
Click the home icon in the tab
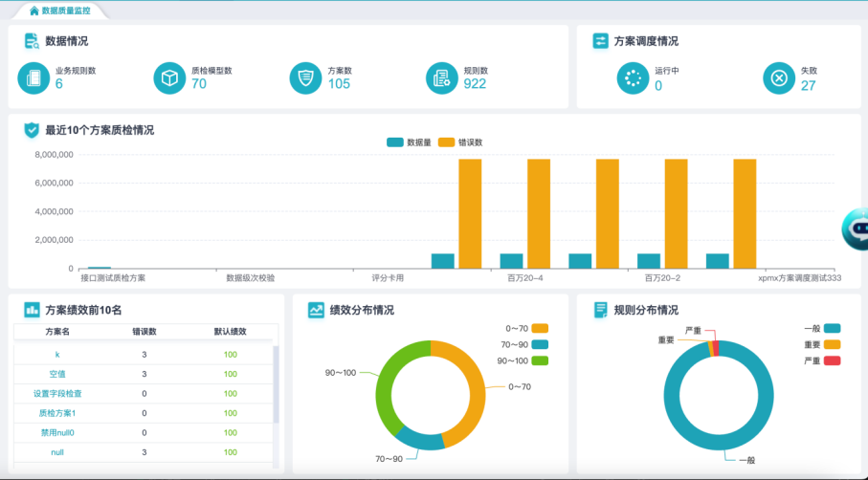tap(34, 11)
